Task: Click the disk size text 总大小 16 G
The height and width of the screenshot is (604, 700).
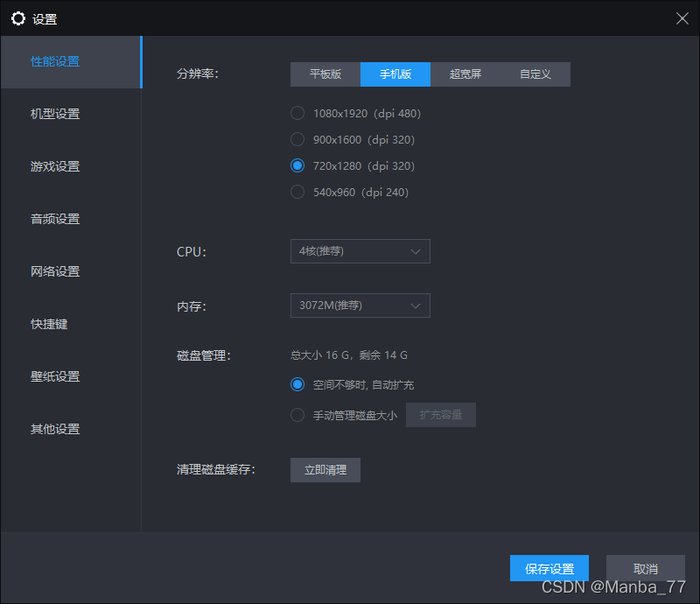Action: click(x=320, y=355)
